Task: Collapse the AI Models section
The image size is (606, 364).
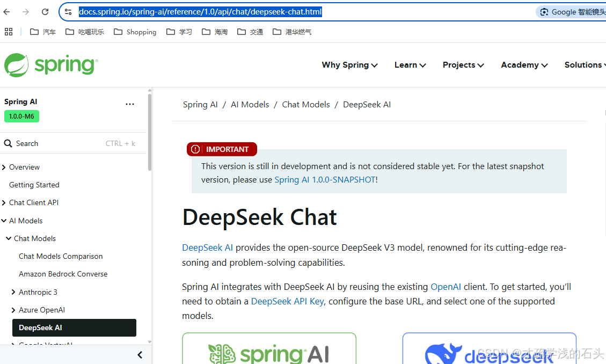Action: coord(4,221)
